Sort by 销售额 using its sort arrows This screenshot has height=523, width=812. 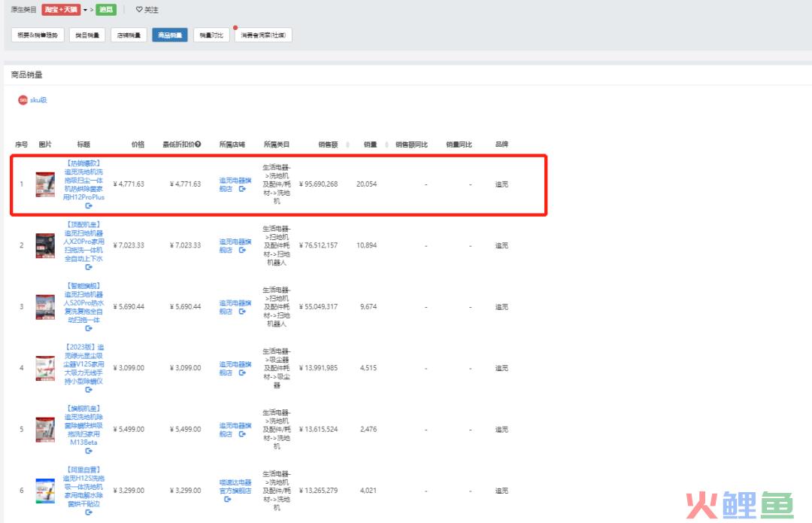pos(347,144)
